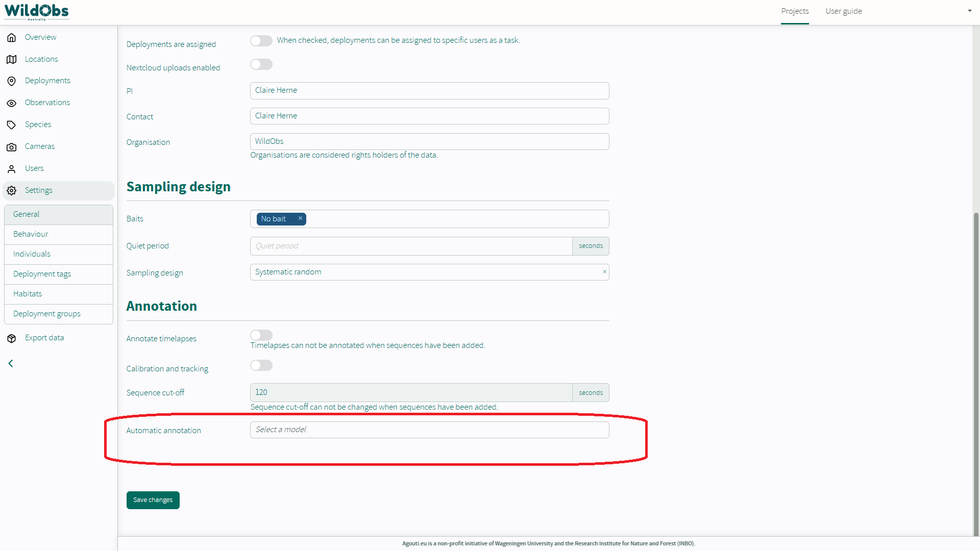980x551 pixels.
Task: Enable Nextcloud uploads toggle
Action: [261, 64]
